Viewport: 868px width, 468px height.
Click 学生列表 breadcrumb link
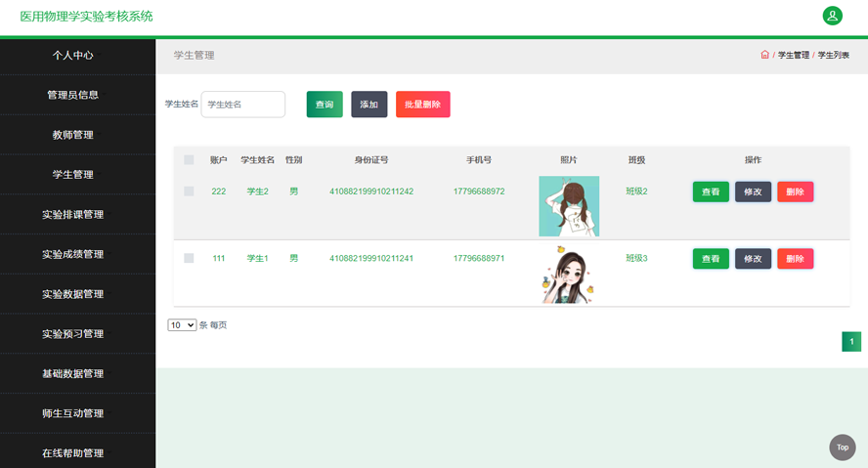pos(833,55)
